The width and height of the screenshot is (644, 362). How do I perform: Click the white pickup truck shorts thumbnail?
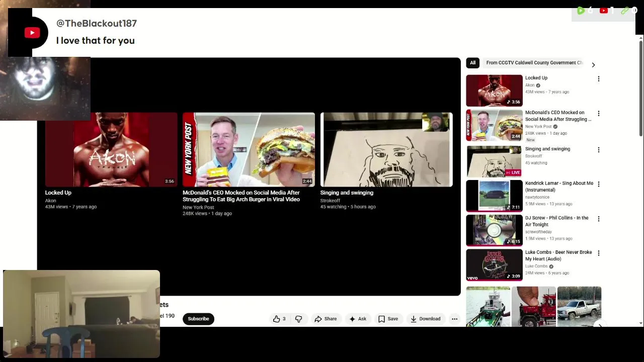coord(579,307)
